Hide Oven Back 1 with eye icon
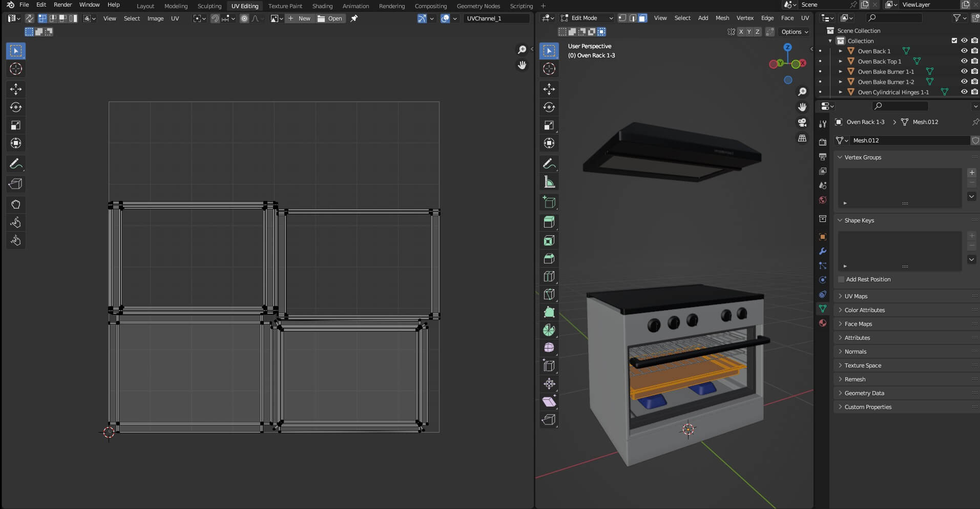 click(x=964, y=51)
